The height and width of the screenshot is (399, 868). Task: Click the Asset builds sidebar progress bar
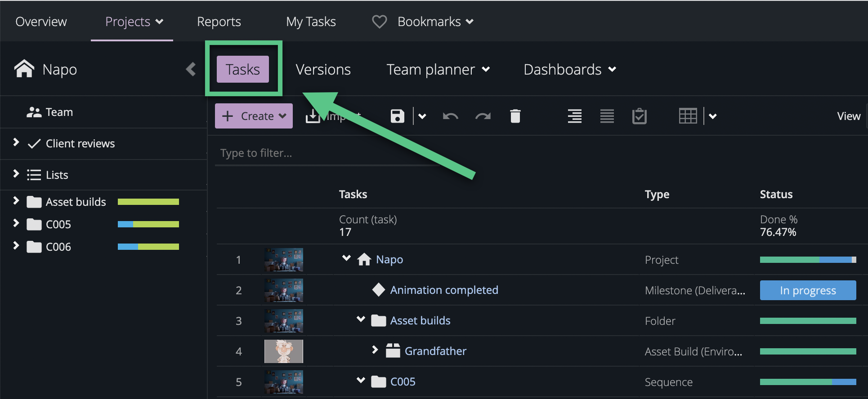(x=148, y=202)
